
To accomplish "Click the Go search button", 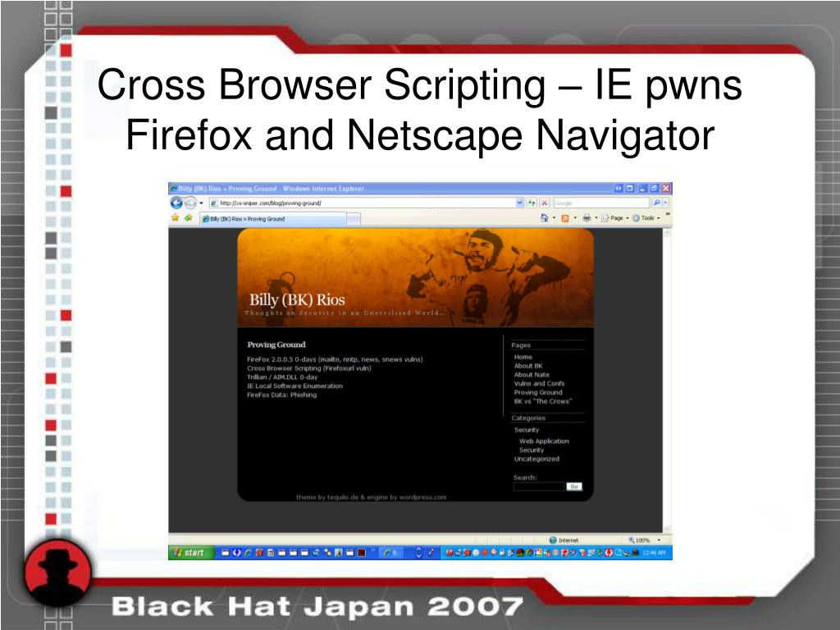I will (574, 486).
